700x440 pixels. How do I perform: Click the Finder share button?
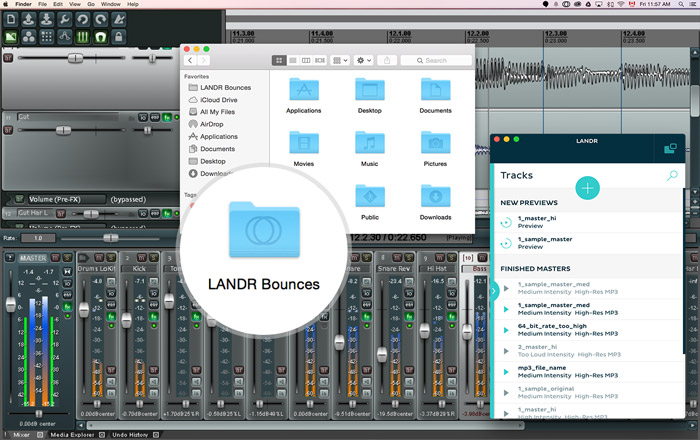(x=387, y=60)
